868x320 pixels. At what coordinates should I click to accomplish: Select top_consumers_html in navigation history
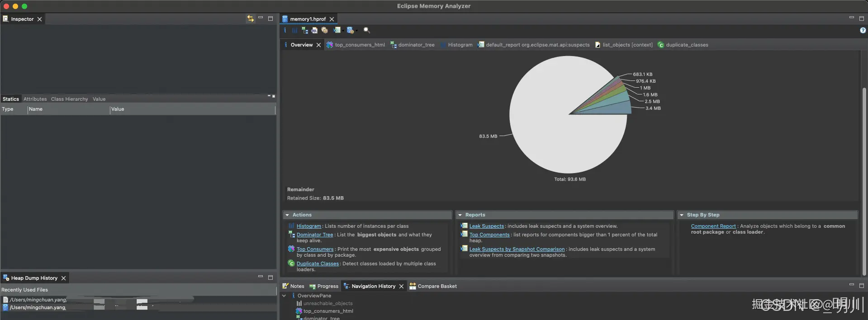point(328,311)
